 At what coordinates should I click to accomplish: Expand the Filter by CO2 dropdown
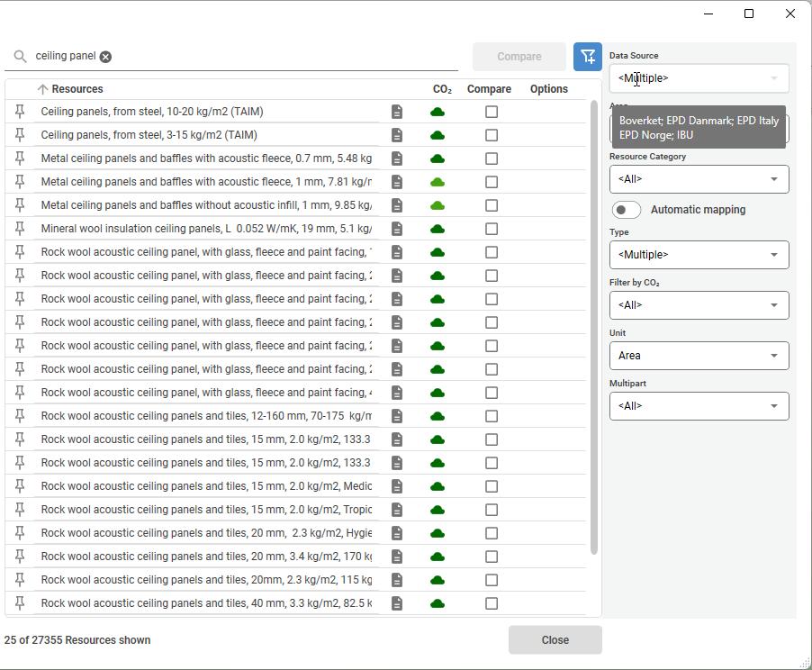pyautogui.click(x=699, y=305)
